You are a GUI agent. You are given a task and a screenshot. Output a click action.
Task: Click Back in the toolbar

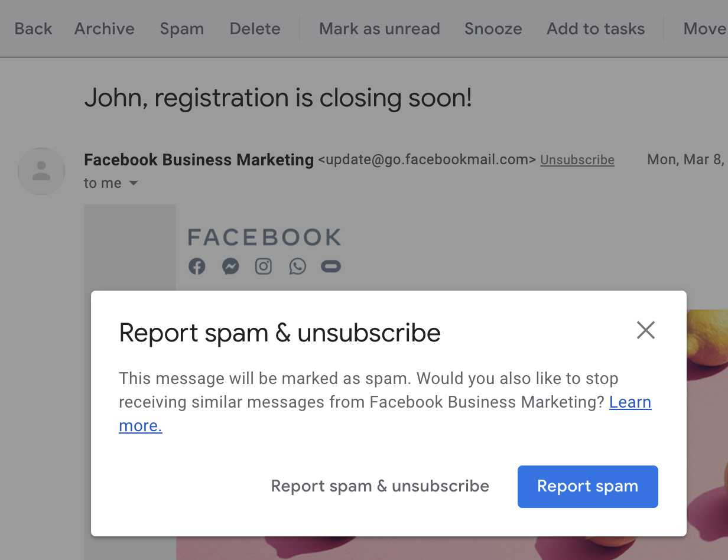pyautogui.click(x=33, y=28)
